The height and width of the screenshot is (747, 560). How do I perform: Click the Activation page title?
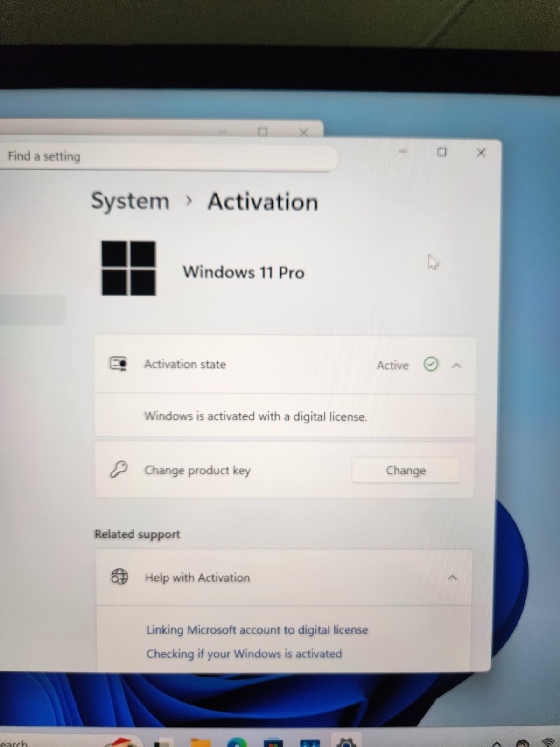pos(263,202)
